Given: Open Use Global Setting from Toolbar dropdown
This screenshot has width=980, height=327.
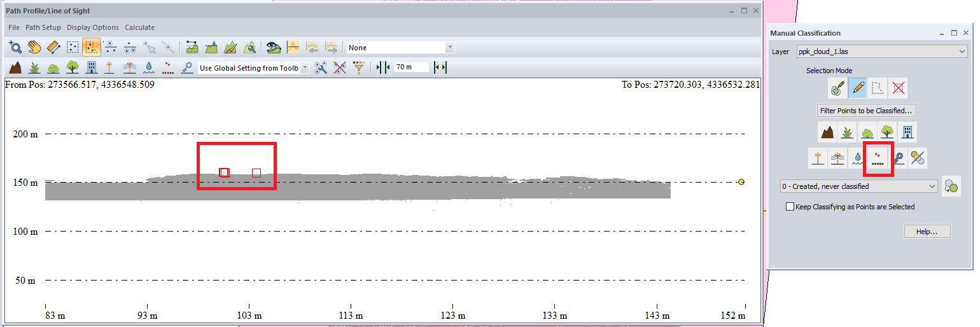Looking at the screenshot, I should (x=253, y=67).
